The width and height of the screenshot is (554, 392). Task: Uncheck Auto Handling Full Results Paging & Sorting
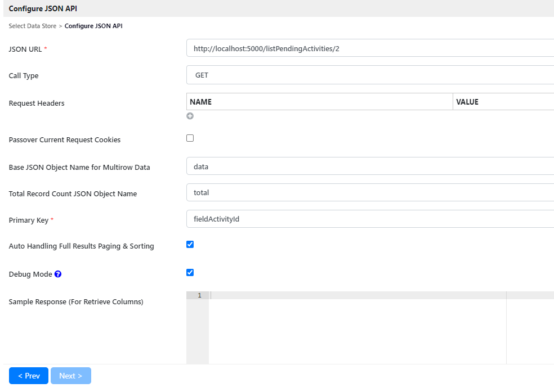click(x=190, y=245)
